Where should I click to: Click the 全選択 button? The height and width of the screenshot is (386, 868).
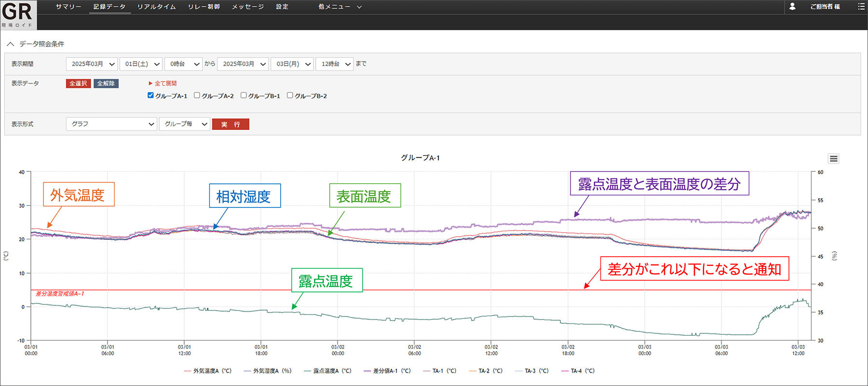pyautogui.click(x=78, y=83)
